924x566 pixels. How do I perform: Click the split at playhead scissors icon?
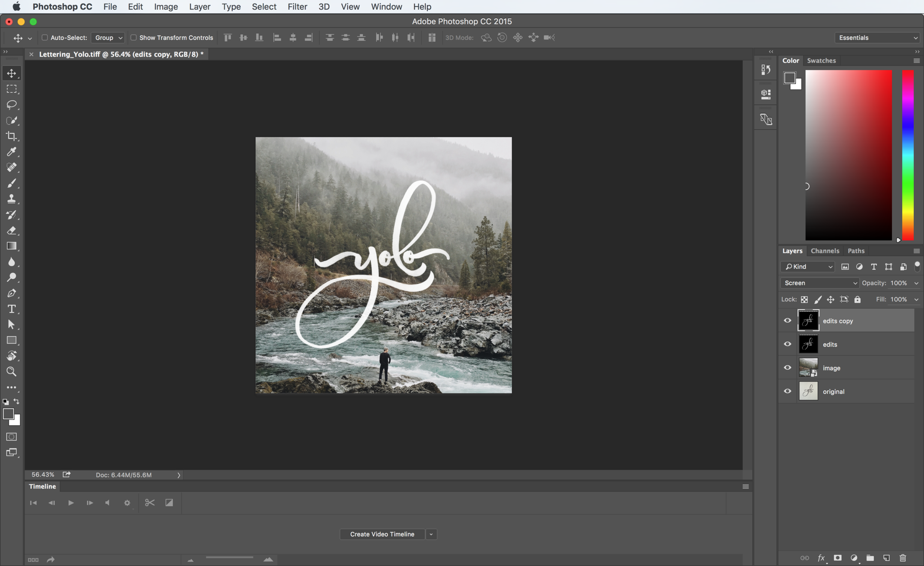coord(150,503)
